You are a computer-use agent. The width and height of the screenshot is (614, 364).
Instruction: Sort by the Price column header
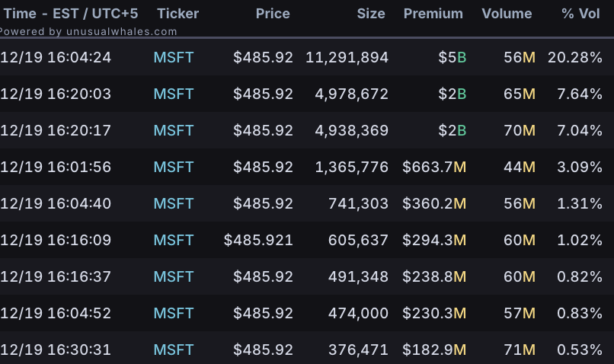pyautogui.click(x=273, y=14)
